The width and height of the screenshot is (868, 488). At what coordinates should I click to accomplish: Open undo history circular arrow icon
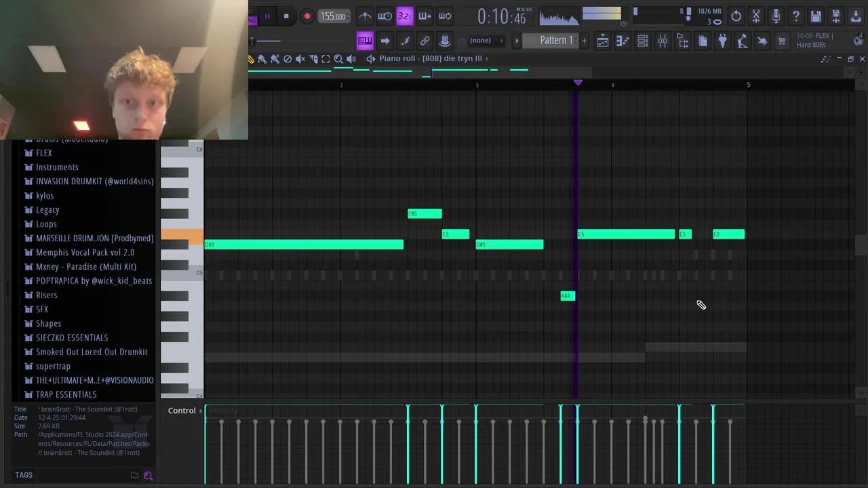point(736,16)
